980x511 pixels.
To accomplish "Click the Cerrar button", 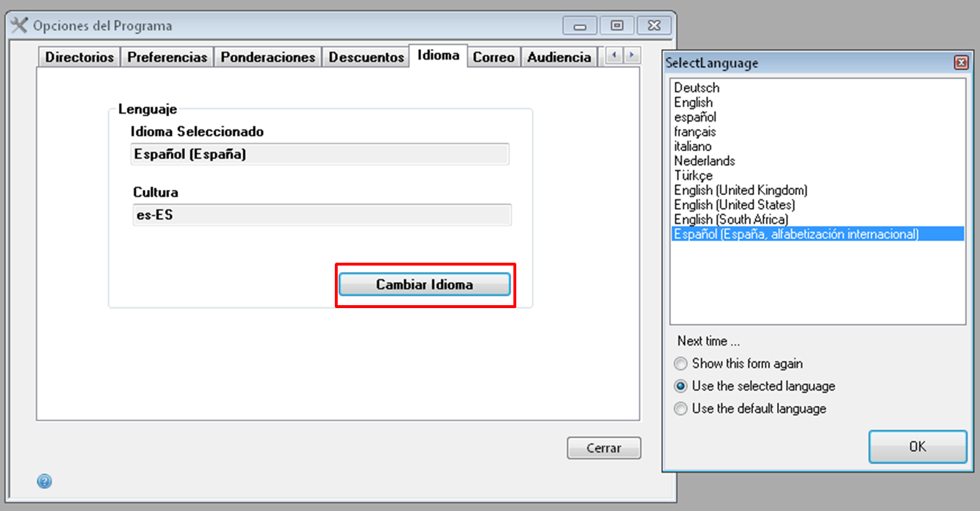I will pyautogui.click(x=603, y=448).
